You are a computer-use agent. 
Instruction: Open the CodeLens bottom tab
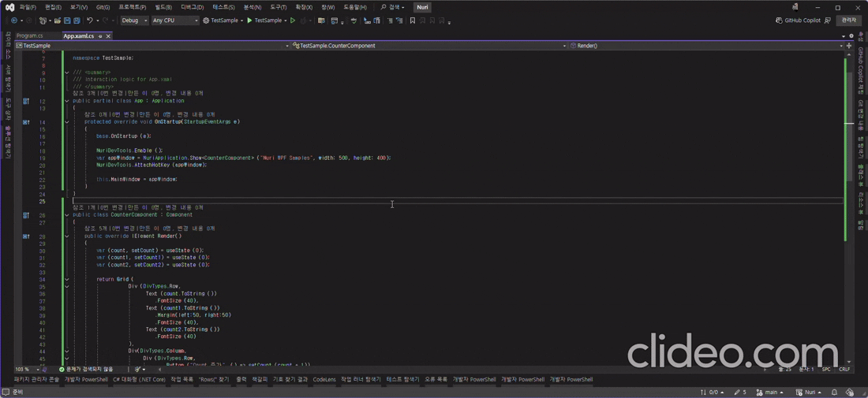324,380
